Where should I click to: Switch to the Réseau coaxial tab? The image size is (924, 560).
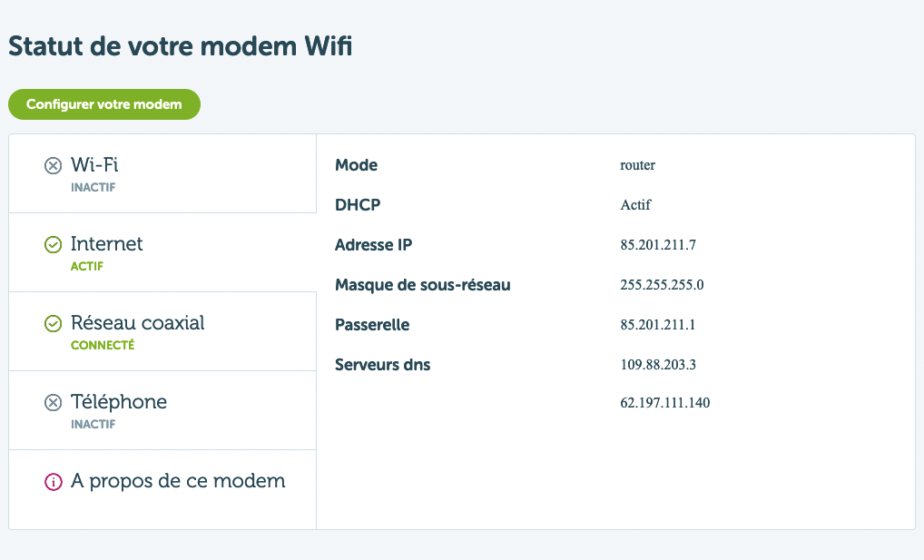(162, 331)
